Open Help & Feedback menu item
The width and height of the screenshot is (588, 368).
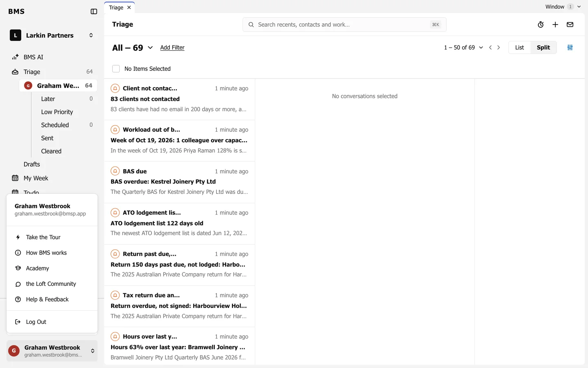(x=52, y=299)
